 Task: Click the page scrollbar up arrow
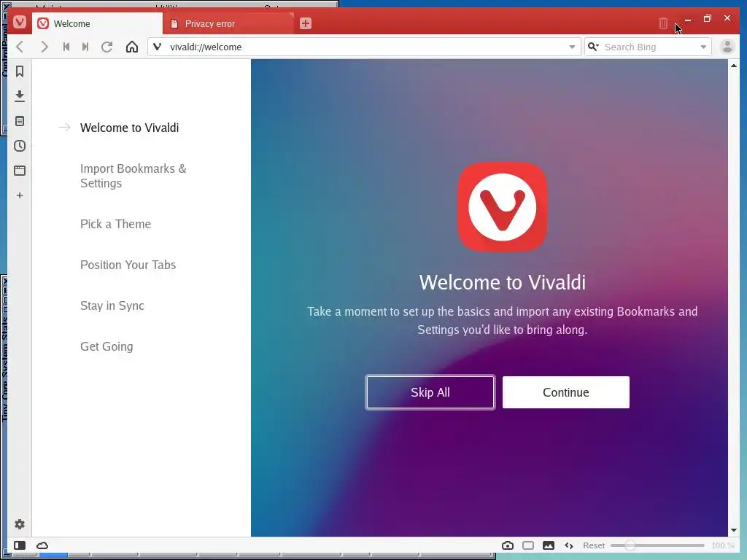click(733, 66)
